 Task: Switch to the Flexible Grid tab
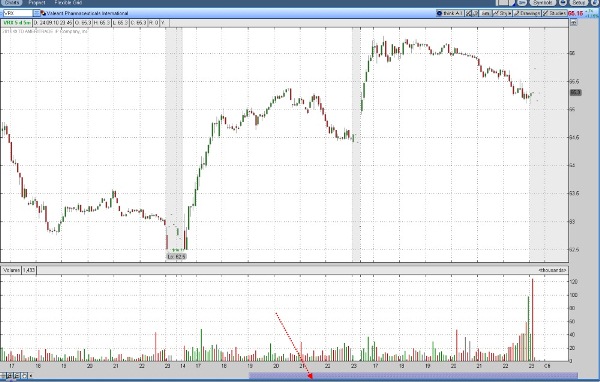pos(68,2)
